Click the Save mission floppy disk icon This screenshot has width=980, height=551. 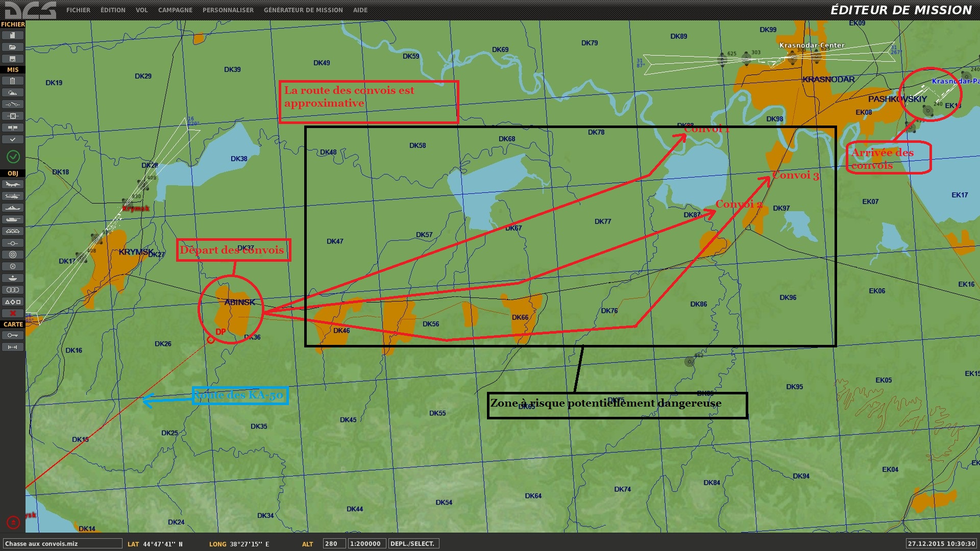click(13, 59)
